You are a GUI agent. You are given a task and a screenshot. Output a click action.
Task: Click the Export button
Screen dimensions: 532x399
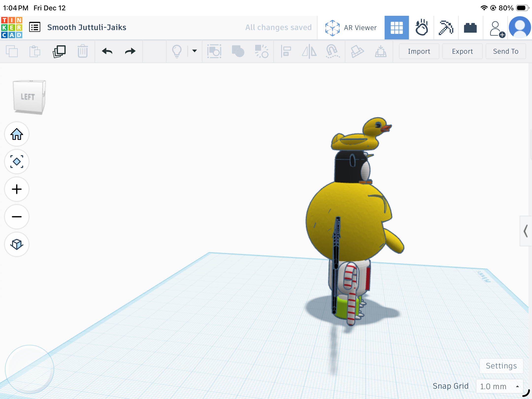462,51
